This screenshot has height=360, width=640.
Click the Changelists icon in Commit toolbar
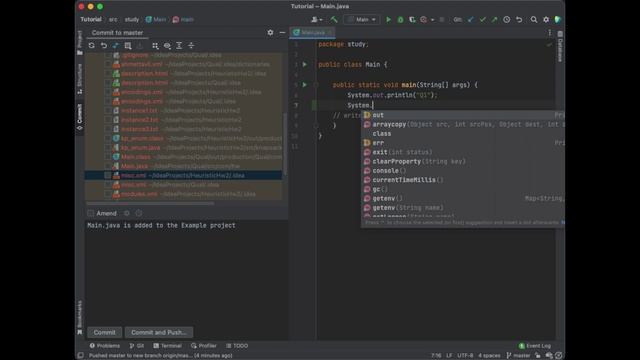tap(128, 46)
